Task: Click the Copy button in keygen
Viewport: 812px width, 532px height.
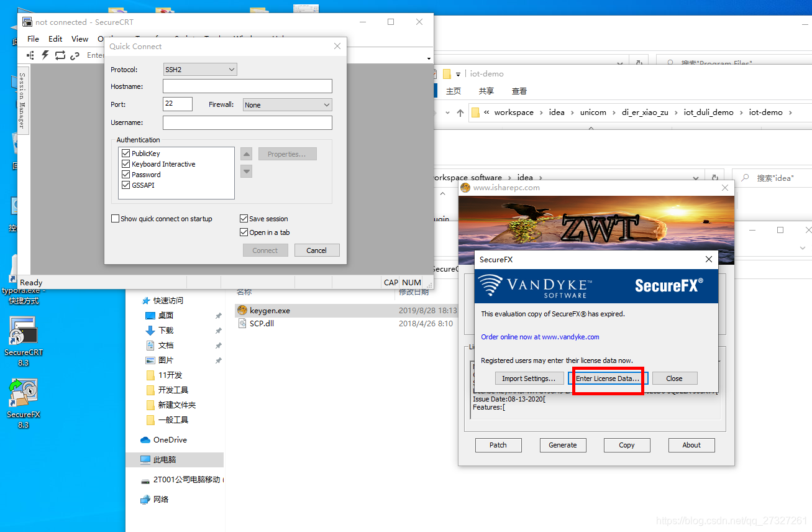Action: (627, 445)
